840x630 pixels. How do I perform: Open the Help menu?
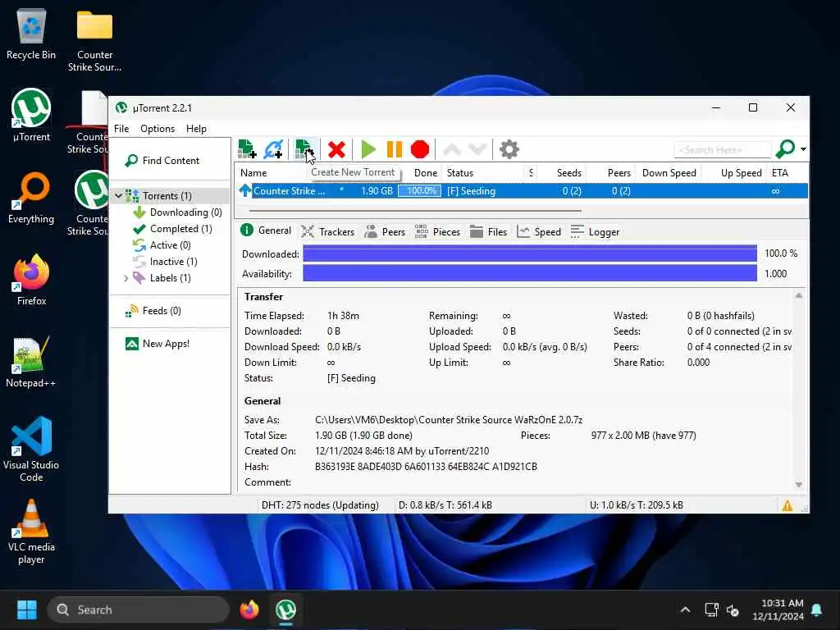point(196,129)
